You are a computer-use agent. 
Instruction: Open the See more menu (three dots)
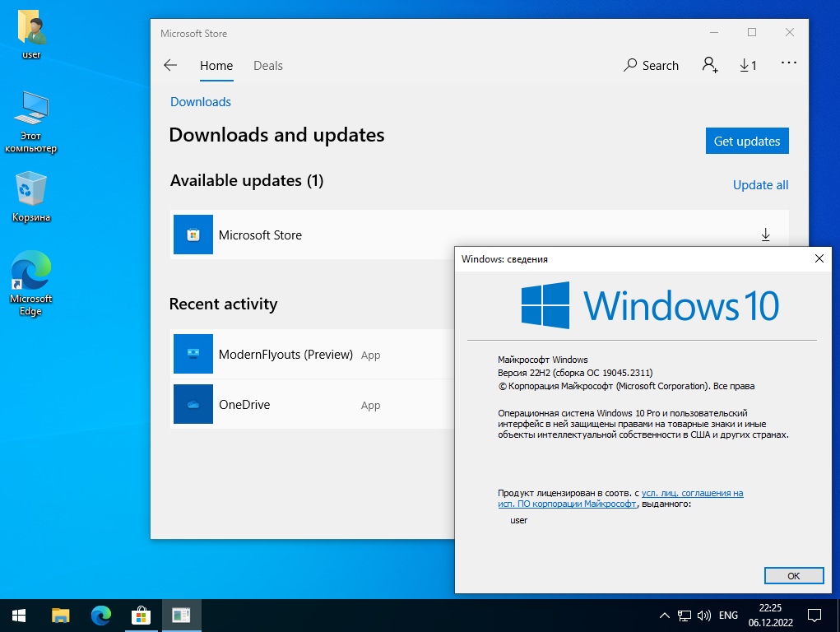pyautogui.click(x=788, y=63)
